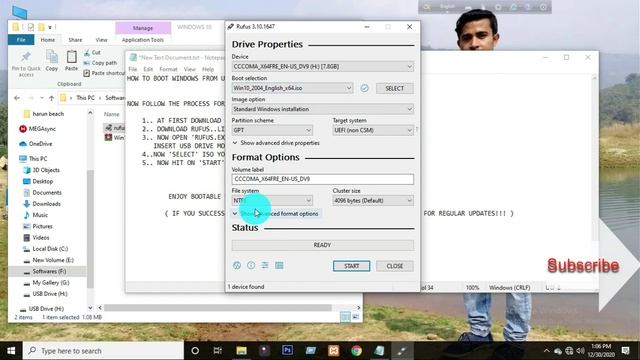Click the Volume label text field
This screenshot has height=360, width=640.
(322, 179)
